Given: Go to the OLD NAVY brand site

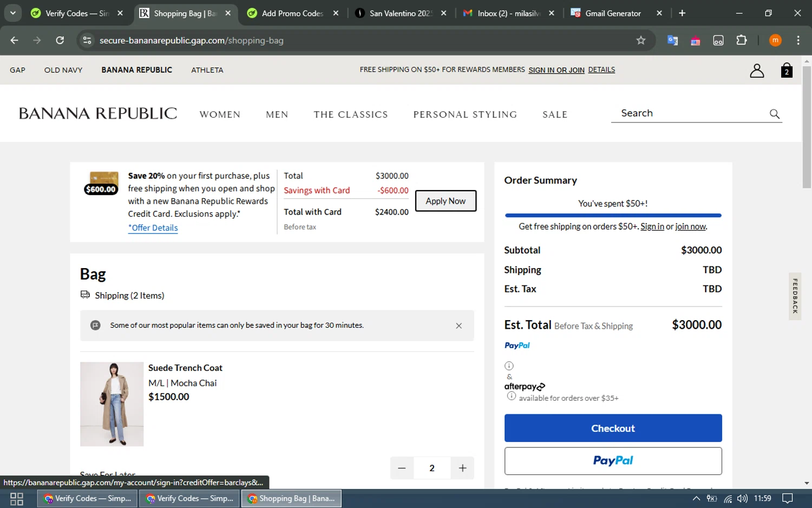Looking at the screenshot, I should click(63, 70).
